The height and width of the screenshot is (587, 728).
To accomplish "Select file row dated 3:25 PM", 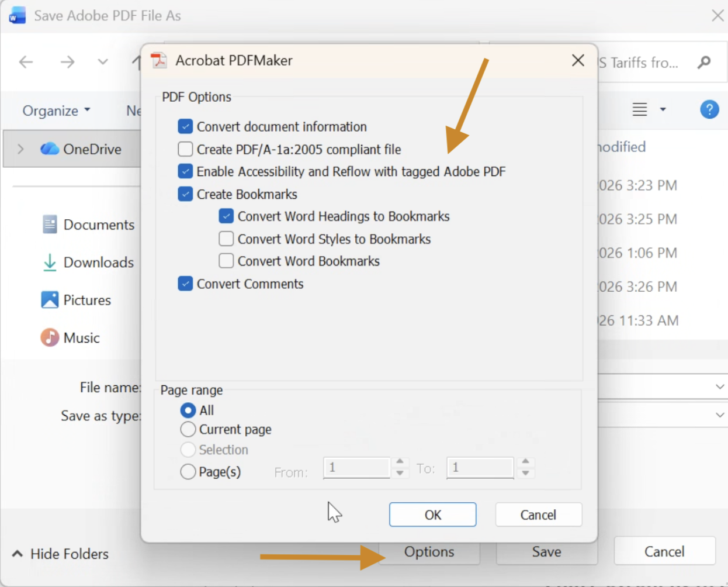I will click(638, 219).
